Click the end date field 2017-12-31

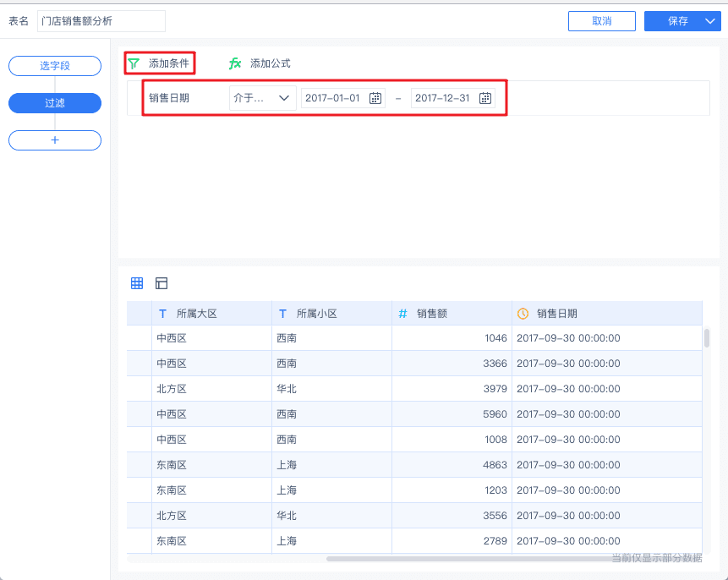452,98
